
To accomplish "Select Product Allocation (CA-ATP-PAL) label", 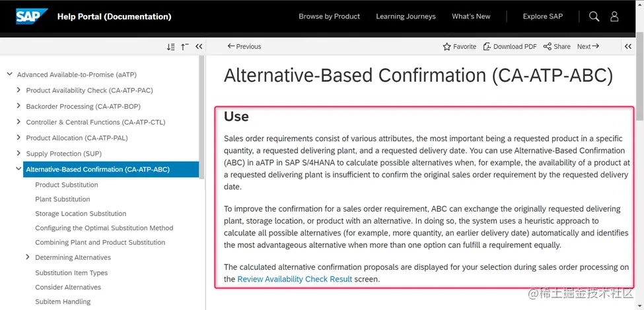I will pos(77,138).
